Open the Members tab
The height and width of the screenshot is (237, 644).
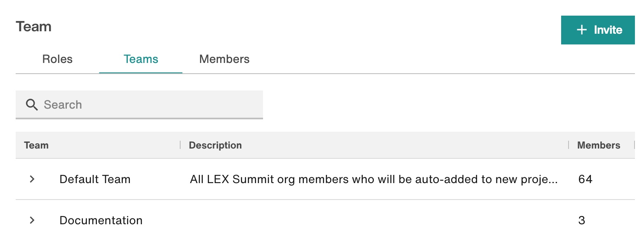pyautogui.click(x=224, y=59)
